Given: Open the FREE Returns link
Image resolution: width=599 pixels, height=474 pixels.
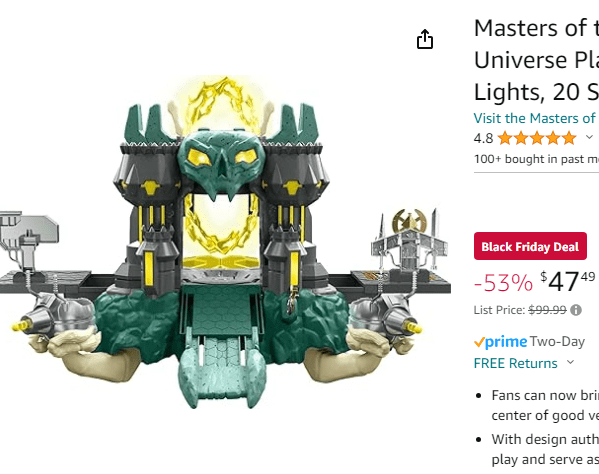Looking at the screenshot, I should tap(515, 363).
